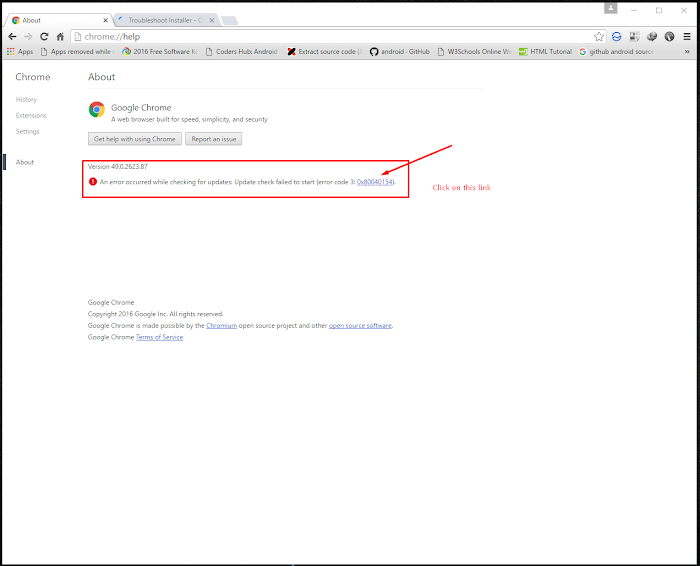
Task: Open a new tab
Action: (x=229, y=21)
